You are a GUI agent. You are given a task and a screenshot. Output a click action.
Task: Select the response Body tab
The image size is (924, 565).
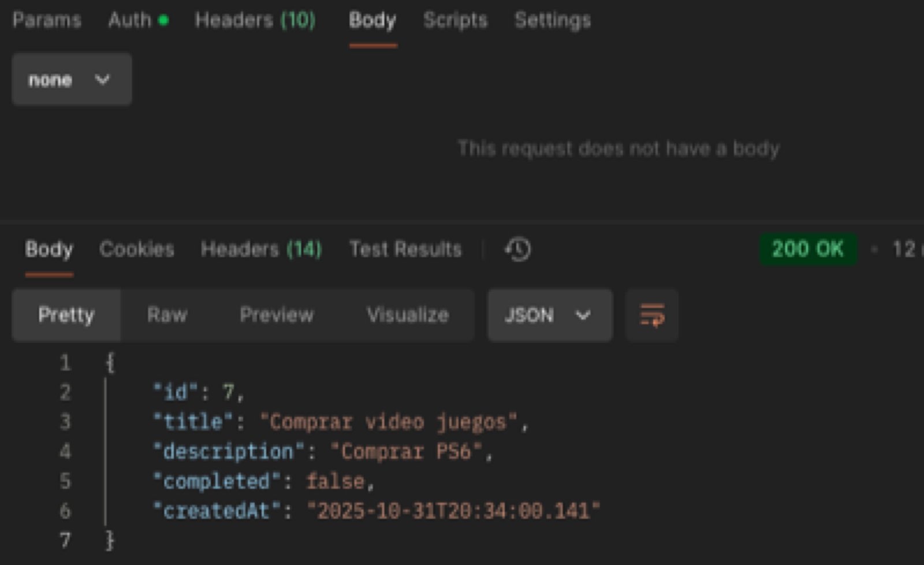coord(49,250)
